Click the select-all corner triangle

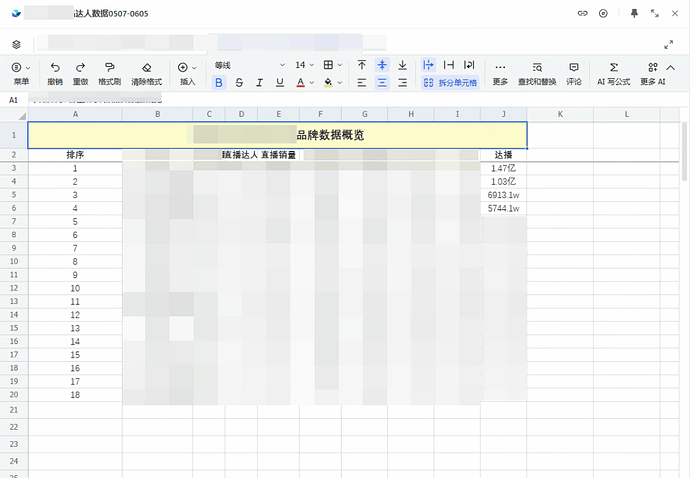[22, 116]
